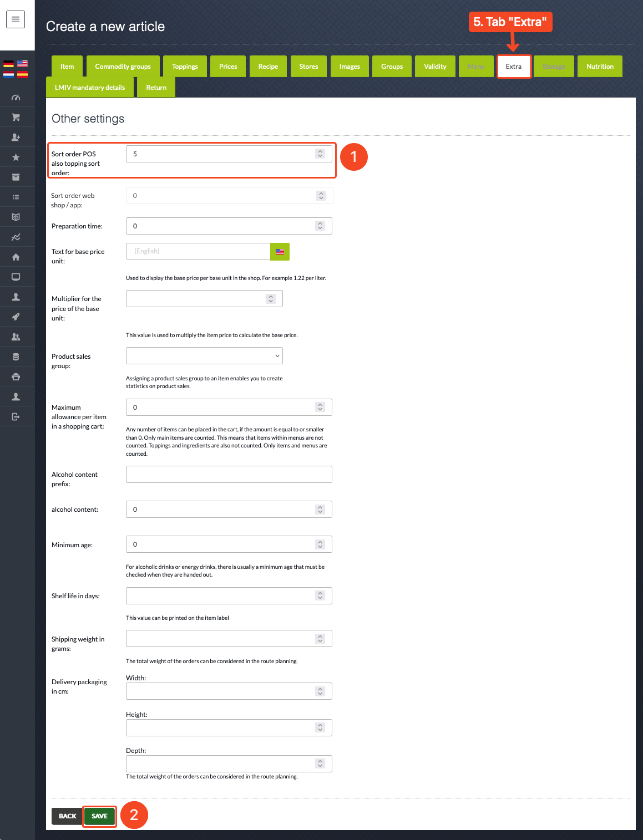The height and width of the screenshot is (840, 643).
Task: Open the printer sidebar icon
Action: [x=16, y=377]
